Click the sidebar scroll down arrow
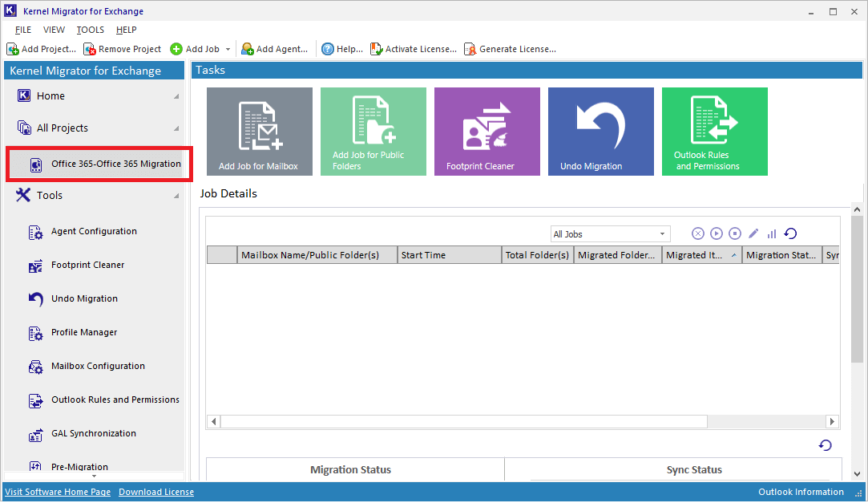Screen dimensions: 868x503 point(94,477)
